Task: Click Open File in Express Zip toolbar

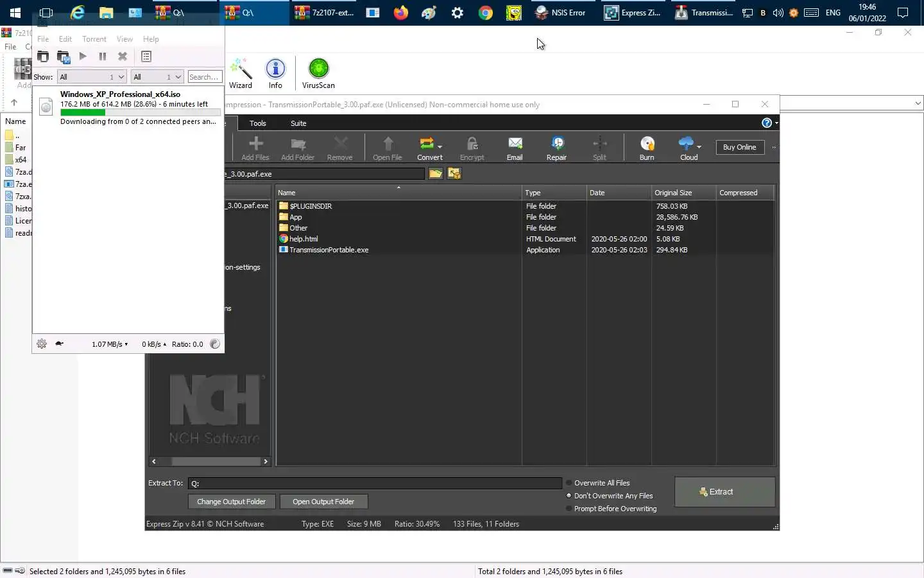Action: tap(388, 148)
